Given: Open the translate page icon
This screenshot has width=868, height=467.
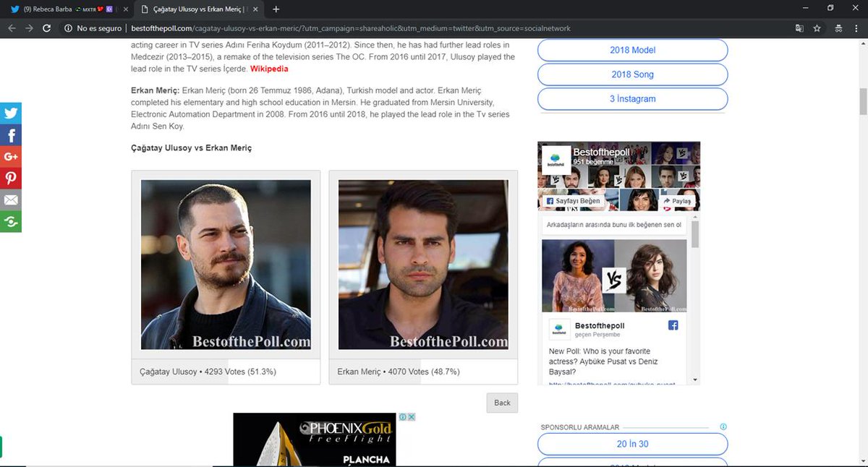Looking at the screenshot, I should tap(799, 28).
